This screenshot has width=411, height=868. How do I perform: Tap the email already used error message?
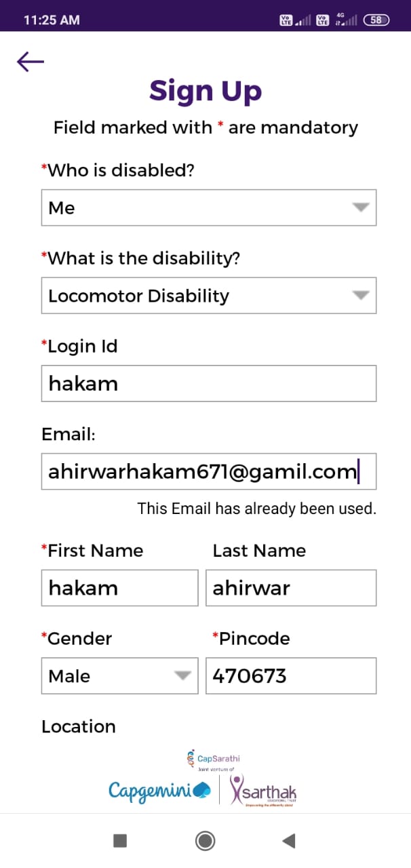pyautogui.click(x=256, y=508)
